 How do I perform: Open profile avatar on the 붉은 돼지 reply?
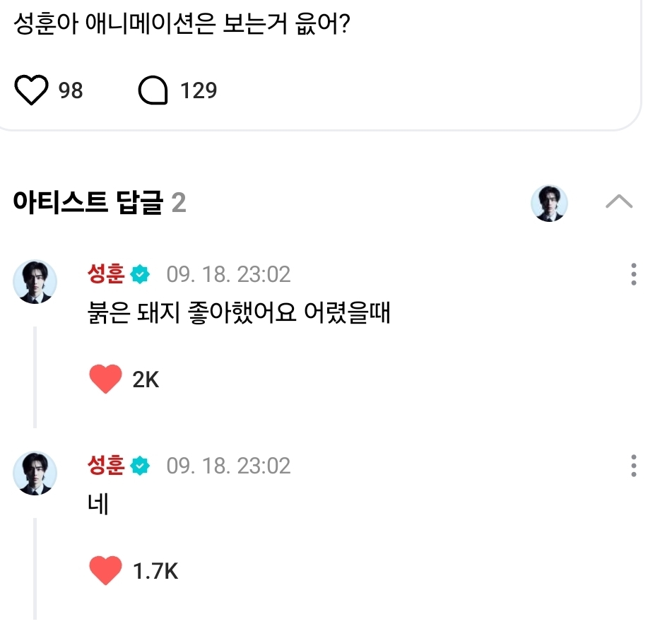[x=35, y=281]
